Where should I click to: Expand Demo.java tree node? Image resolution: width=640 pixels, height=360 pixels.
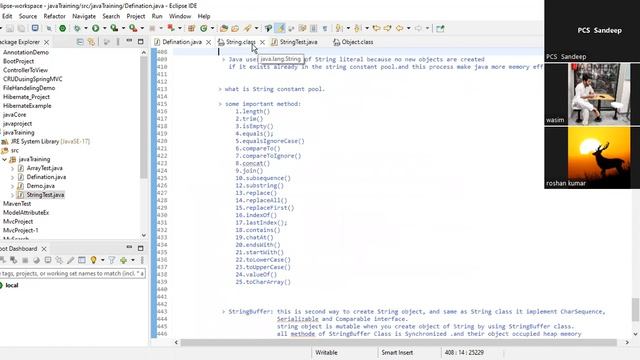coord(12,186)
